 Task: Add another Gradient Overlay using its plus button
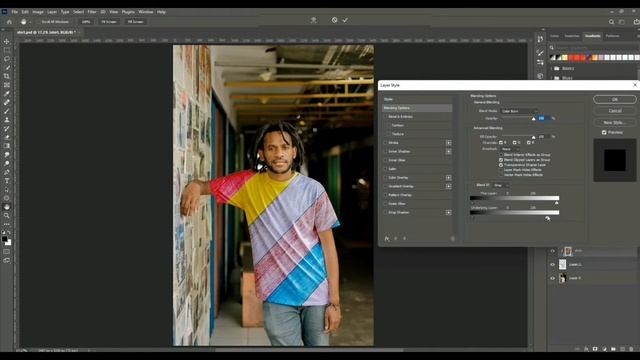(449, 187)
